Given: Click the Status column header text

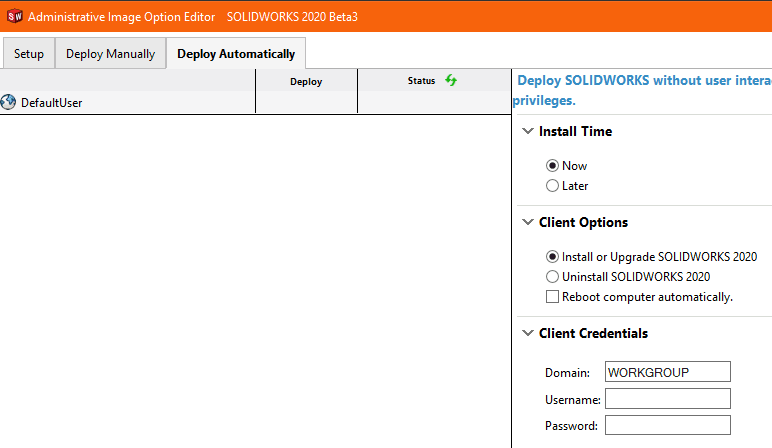Looking at the screenshot, I should coord(421,81).
